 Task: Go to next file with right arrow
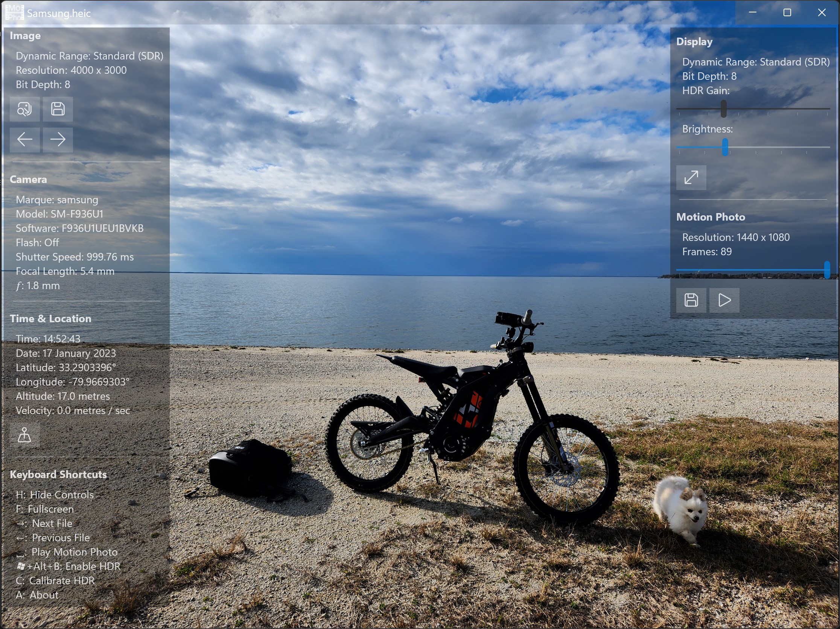[x=58, y=139]
